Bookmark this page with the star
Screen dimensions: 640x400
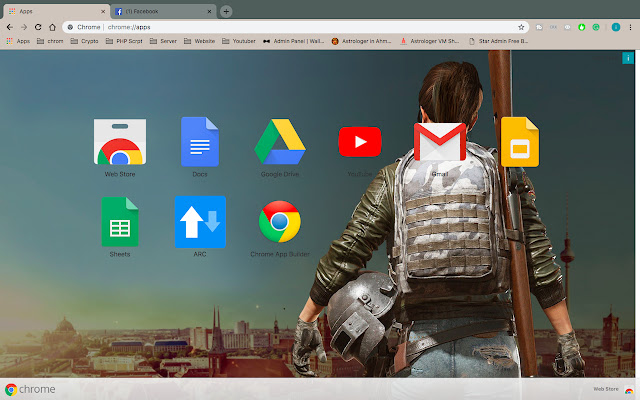(x=521, y=27)
